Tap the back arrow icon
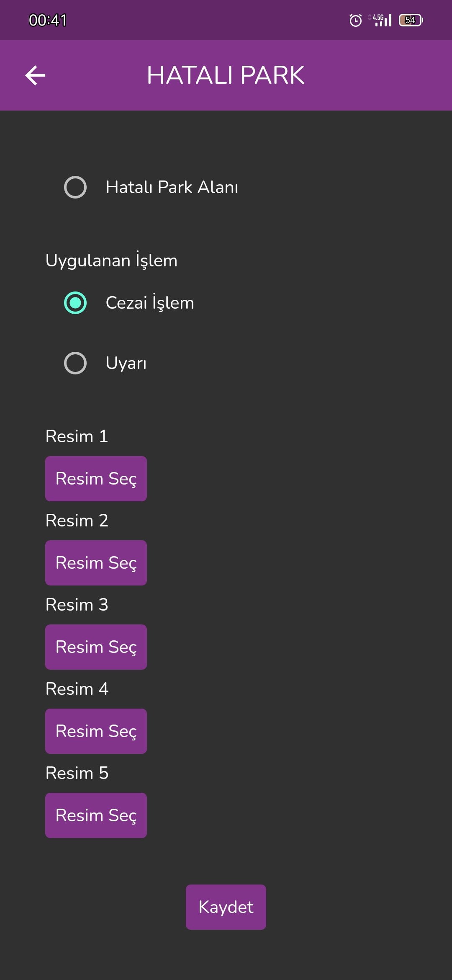Screen dimensions: 452x980 (35, 75)
